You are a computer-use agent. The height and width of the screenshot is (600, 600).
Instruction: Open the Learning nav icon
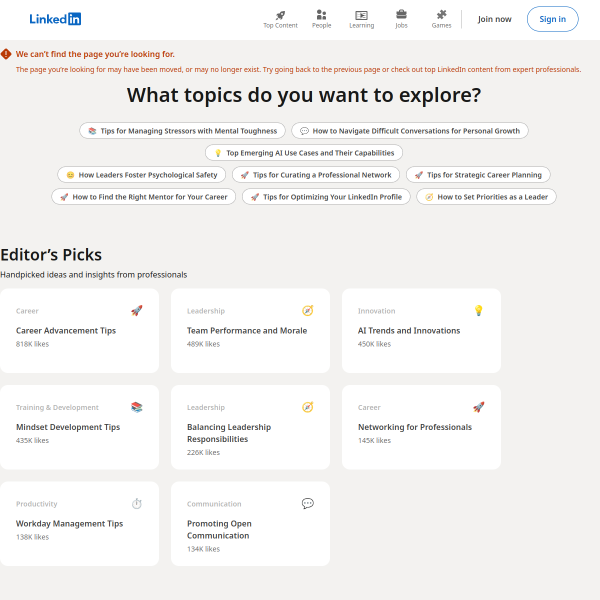point(361,15)
